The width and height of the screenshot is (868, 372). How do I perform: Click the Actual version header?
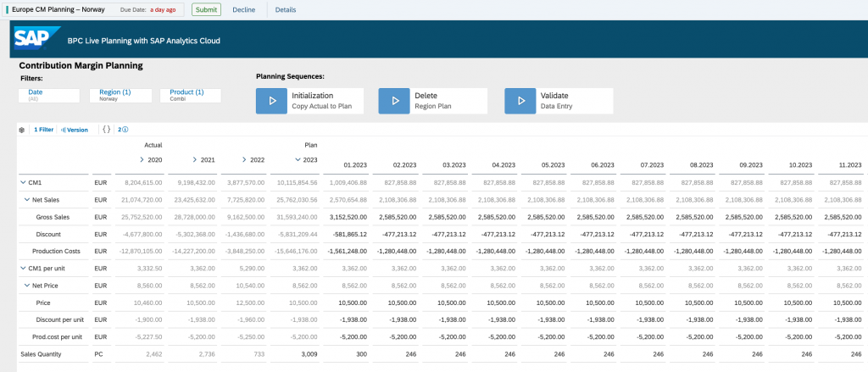pyautogui.click(x=153, y=145)
